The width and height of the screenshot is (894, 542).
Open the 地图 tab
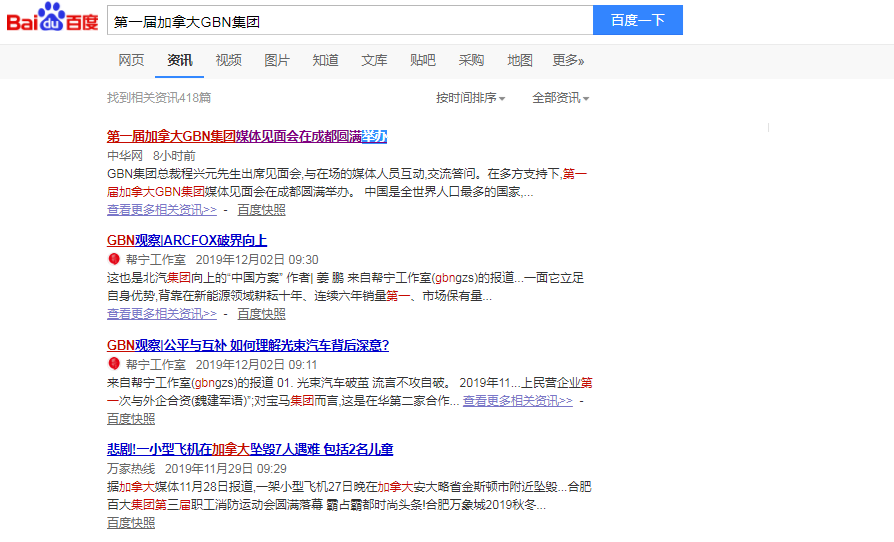point(520,61)
